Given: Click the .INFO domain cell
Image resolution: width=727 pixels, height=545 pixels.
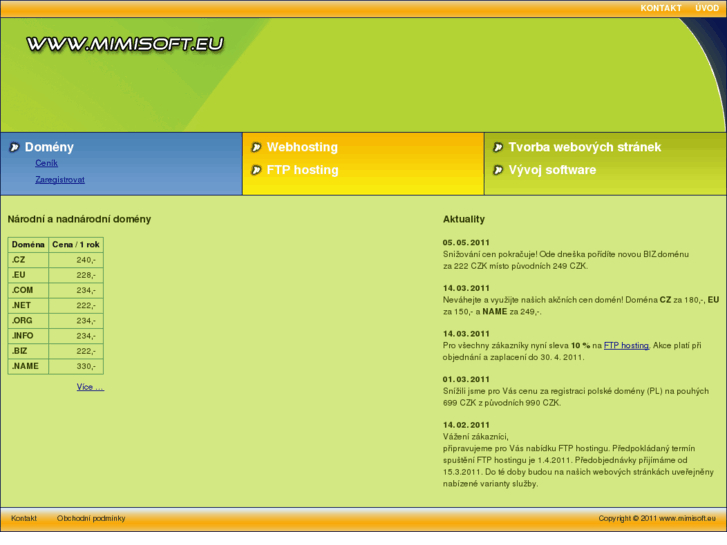Looking at the screenshot, I should pos(28,336).
